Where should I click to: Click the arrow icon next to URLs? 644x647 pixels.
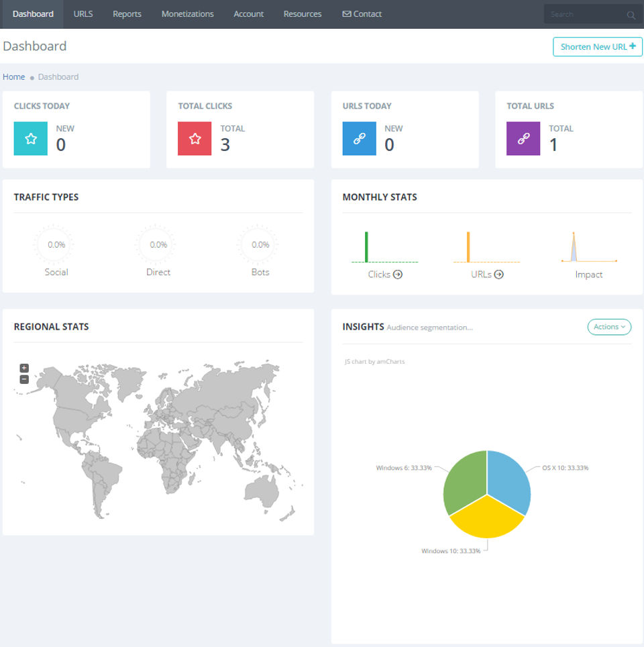click(499, 275)
